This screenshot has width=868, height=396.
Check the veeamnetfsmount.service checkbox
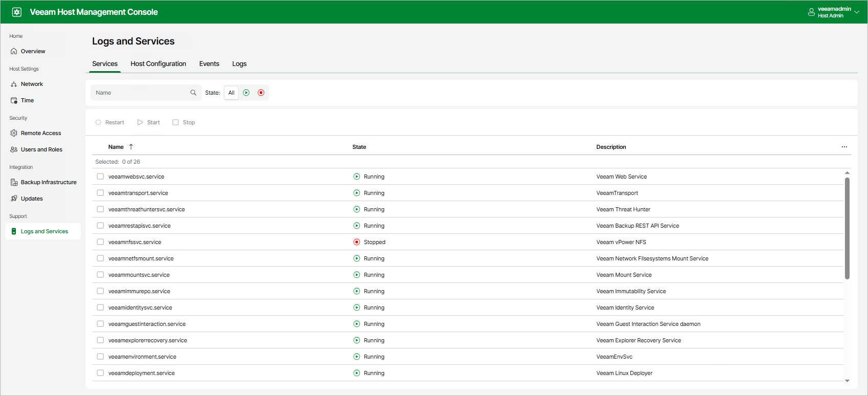pos(100,258)
